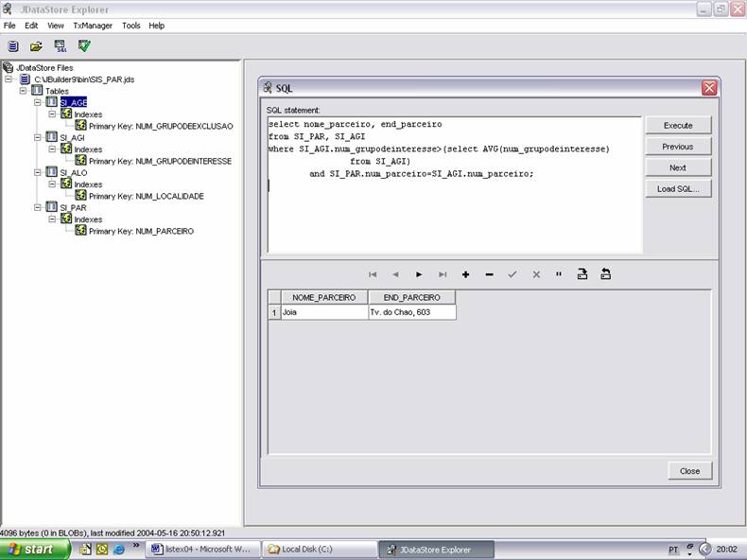Viewport: 747px width, 560px height.
Task: Collapse Indexes under SI_AGE
Action: pyautogui.click(x=52, y=114)
